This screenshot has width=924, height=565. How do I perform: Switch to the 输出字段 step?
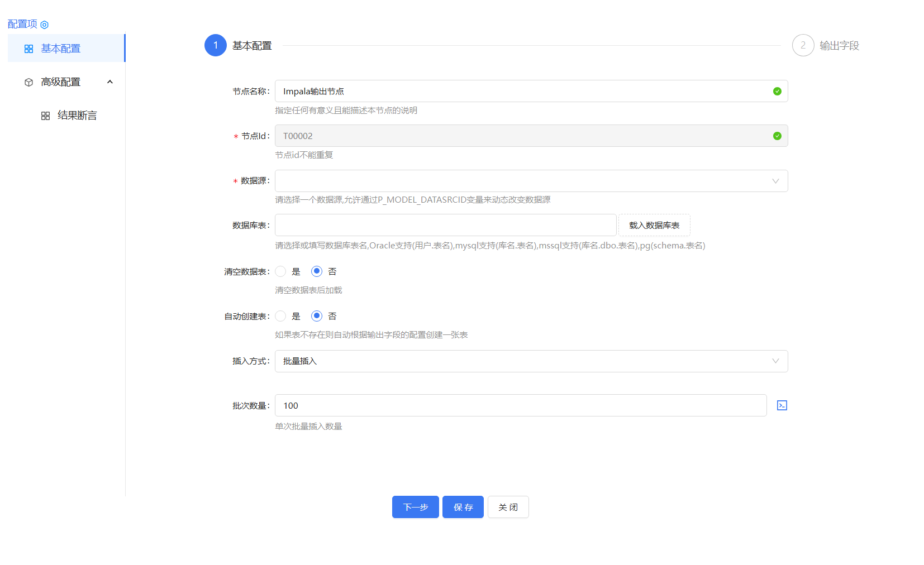coord(838,45)
